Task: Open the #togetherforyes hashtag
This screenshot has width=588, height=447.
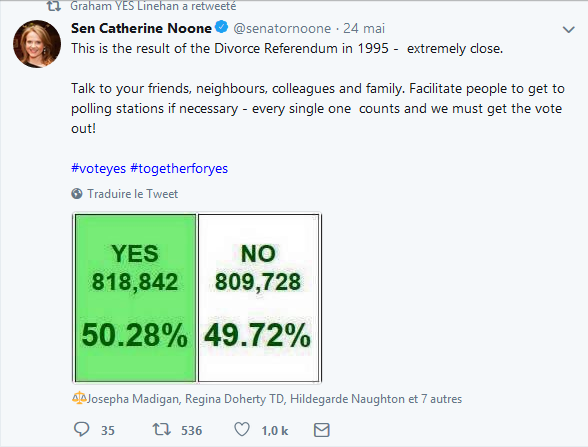Action: pos(179,169)
